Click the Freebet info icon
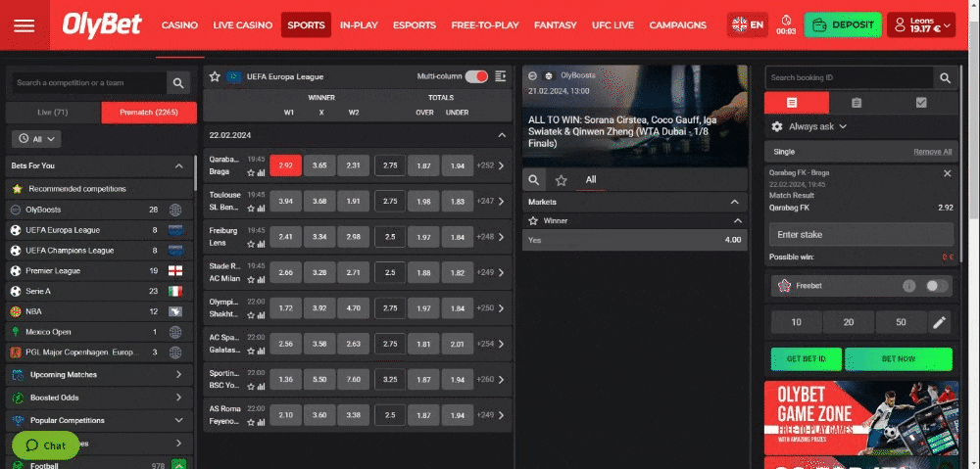 [x=908, y=286]
